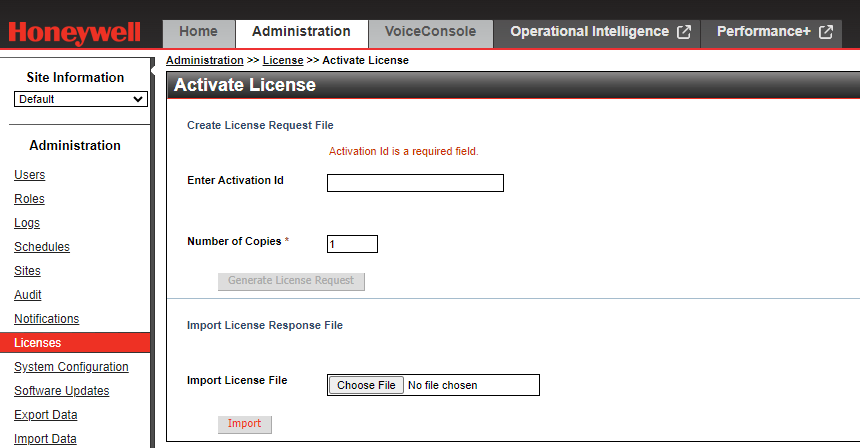Viewport: 860px width, 448px height.
Task: Open System Configuration page
Action: pyautogui.click(x=71, y=367)
